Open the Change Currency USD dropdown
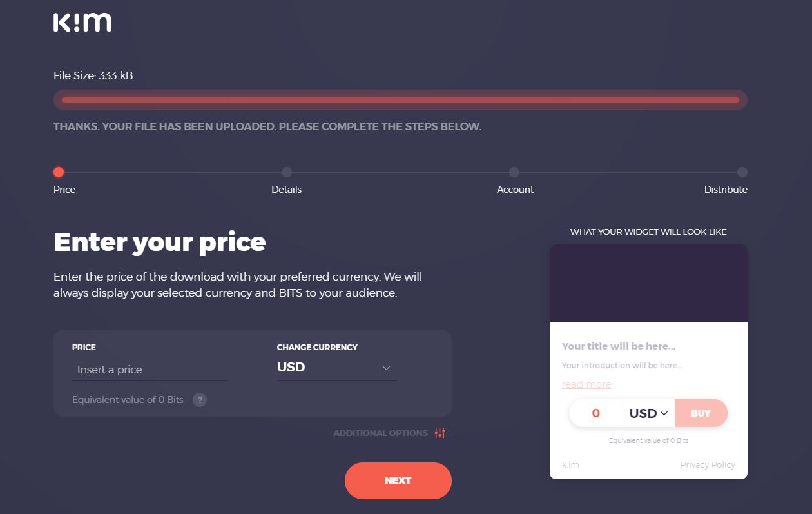 [x=335, y=368]
